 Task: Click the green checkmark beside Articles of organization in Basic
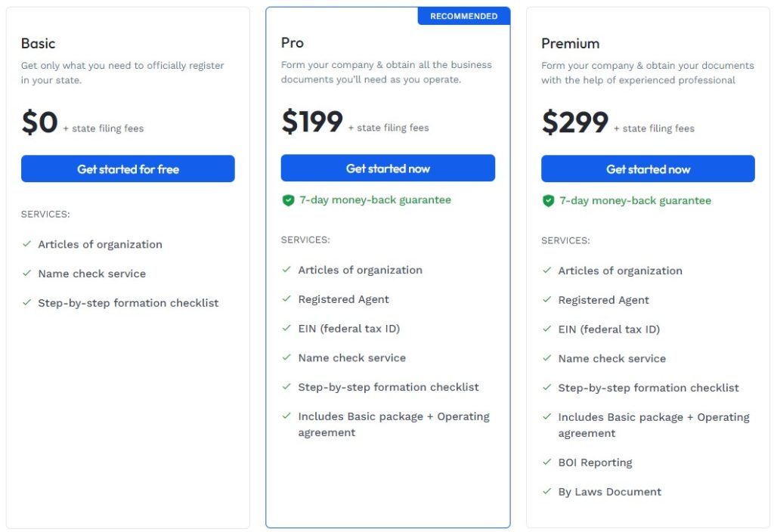(26, 244)
